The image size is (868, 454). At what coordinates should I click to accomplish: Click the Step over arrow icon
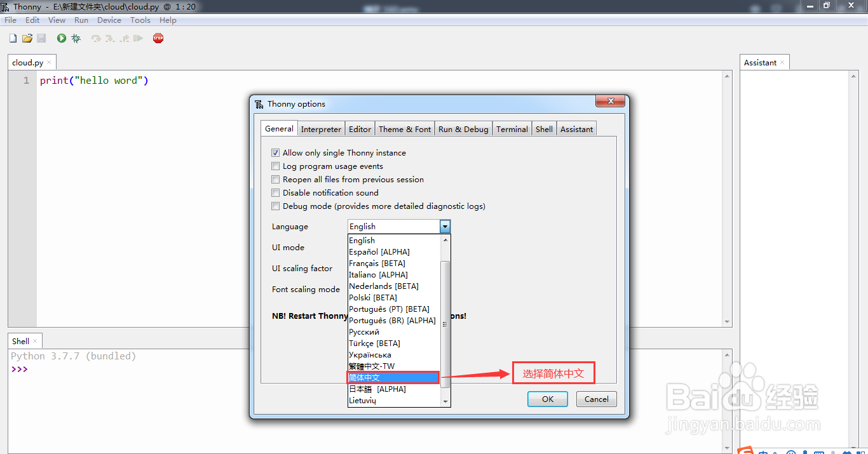tap(96, 39)
